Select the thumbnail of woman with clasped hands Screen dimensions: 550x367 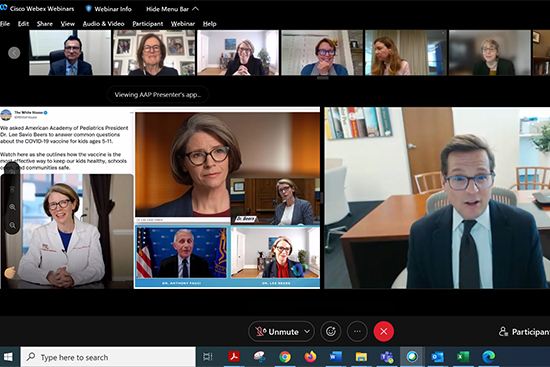point(238,53)
